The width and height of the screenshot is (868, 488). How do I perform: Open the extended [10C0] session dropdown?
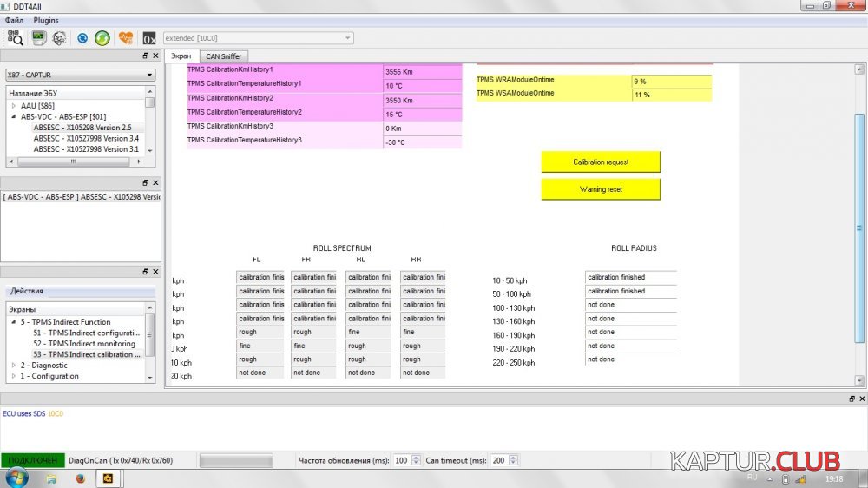[258, 38]
